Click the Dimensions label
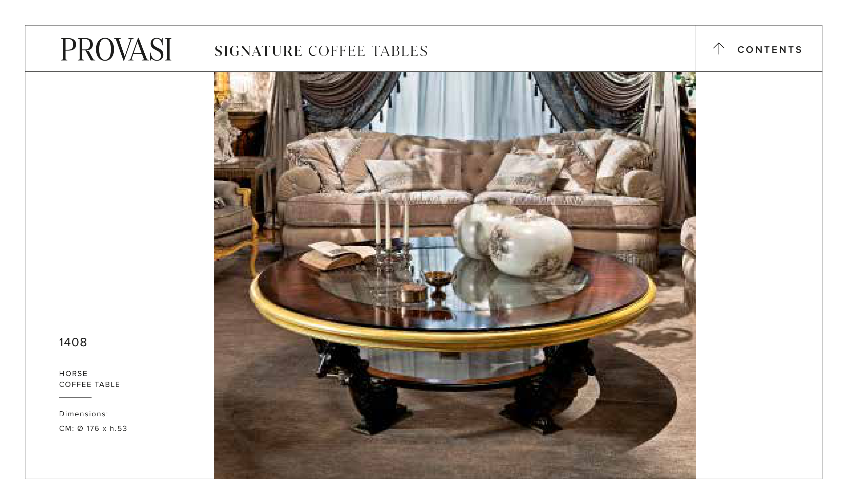The height and width of the screenshot is (504, 847). (84, 414)
